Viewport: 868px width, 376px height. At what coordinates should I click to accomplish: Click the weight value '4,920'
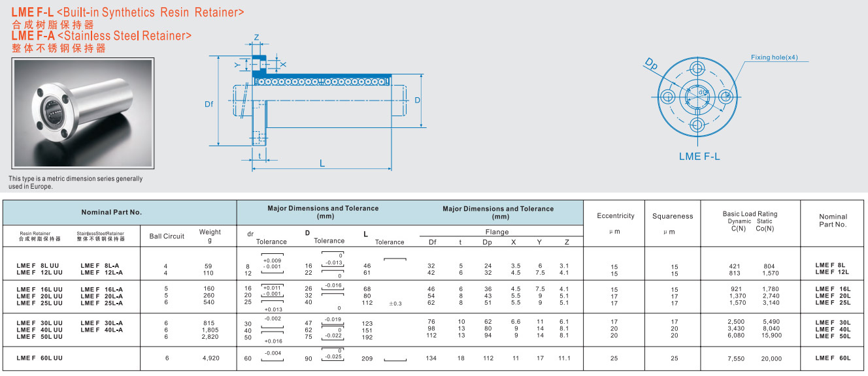[x=209, y=358]
